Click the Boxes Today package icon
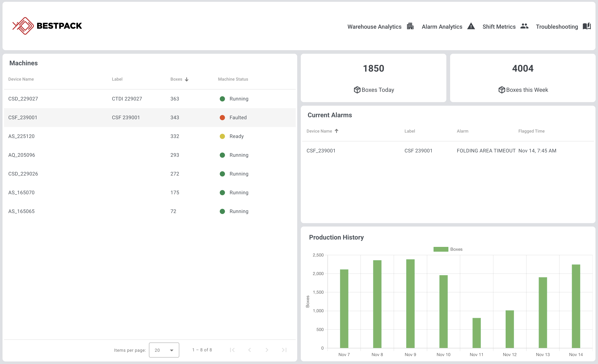 click(x=357, y=90)
